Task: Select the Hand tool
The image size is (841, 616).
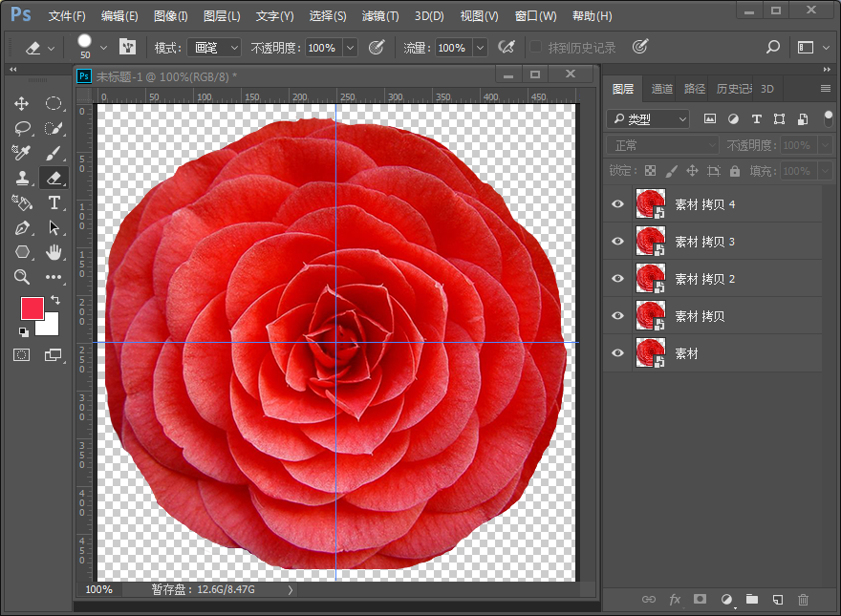Action: point(54,252)
